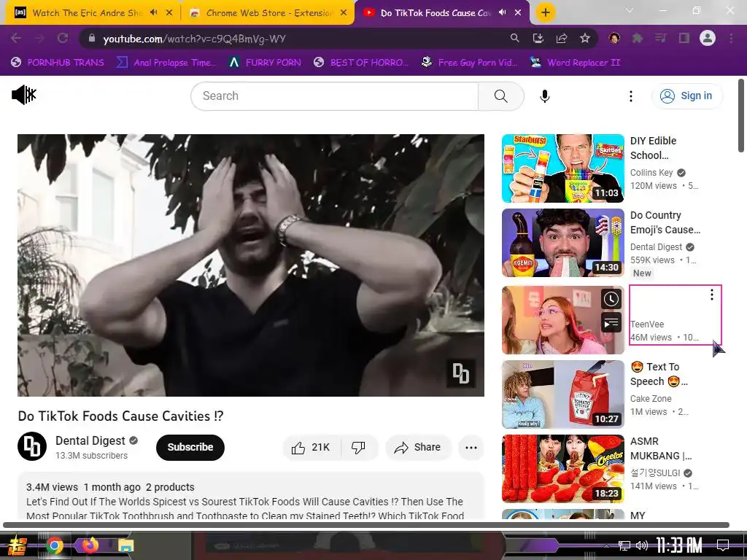Open the media control toolbar icon
Viewport: 747px width, 560px height.
click(x=660, y=39)
